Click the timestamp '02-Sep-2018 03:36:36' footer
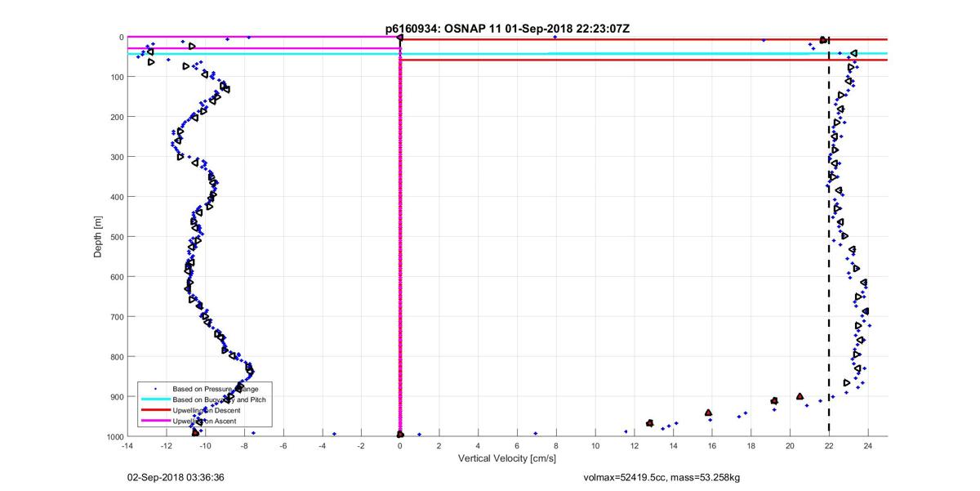This screenshot has width=980, height=491. (x=176, y=477)
